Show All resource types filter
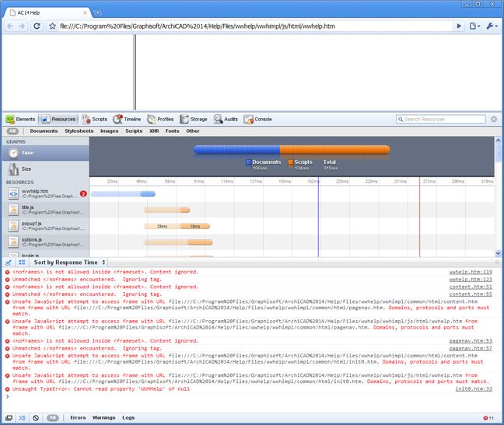This screenshot has height=425, width=504. click(12, 131)
